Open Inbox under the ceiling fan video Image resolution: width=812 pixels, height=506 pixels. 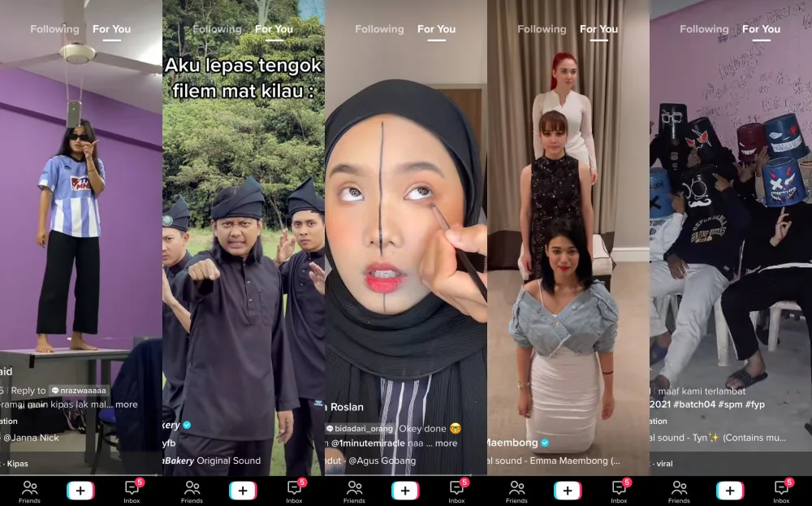(132, 491)
